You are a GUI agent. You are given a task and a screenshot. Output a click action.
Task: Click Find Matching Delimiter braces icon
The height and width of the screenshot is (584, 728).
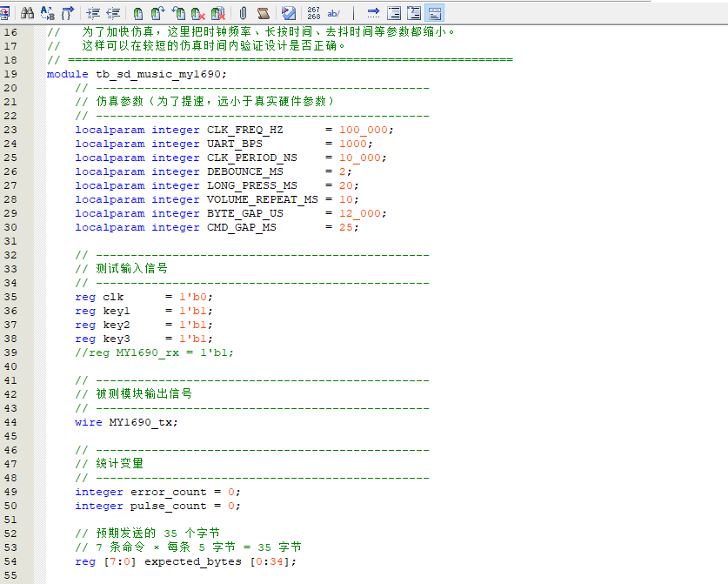point(67,13)
